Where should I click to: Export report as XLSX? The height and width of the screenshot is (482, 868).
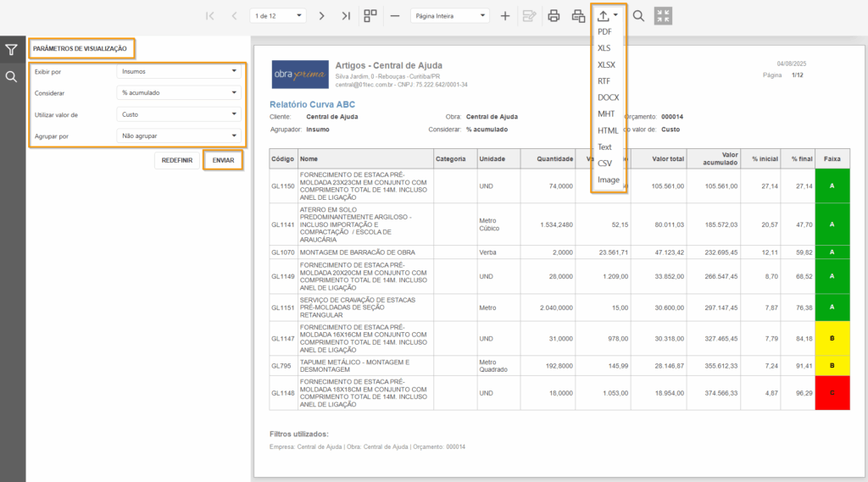click(606, 64)
